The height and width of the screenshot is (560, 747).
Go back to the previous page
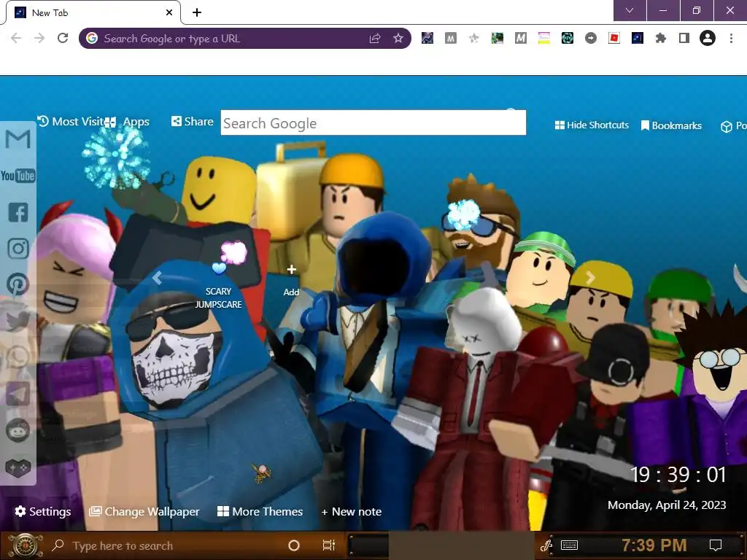coord(16,38)
